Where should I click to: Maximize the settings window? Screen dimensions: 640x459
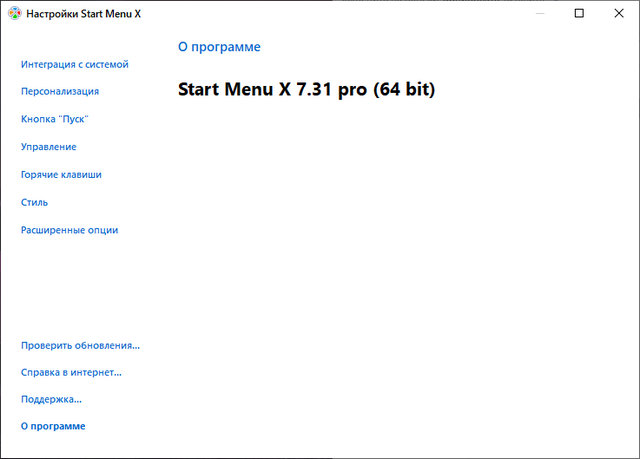tap(579, 13)
